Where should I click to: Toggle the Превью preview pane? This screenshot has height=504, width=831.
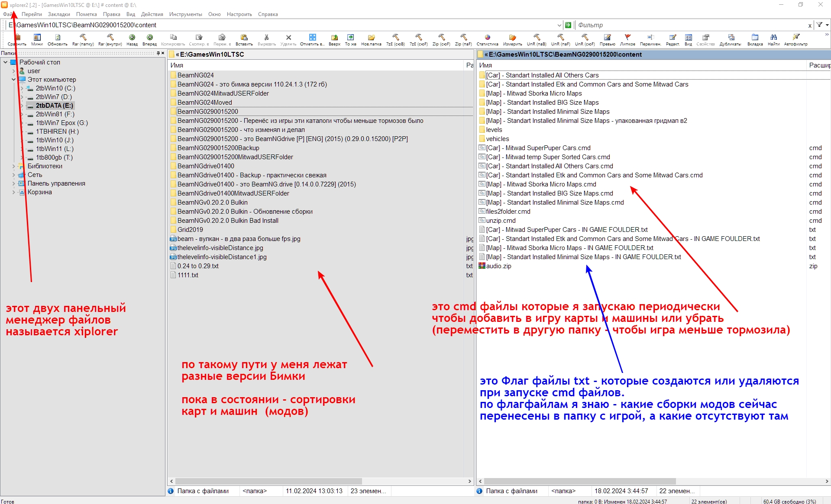[x=608, y=39]
